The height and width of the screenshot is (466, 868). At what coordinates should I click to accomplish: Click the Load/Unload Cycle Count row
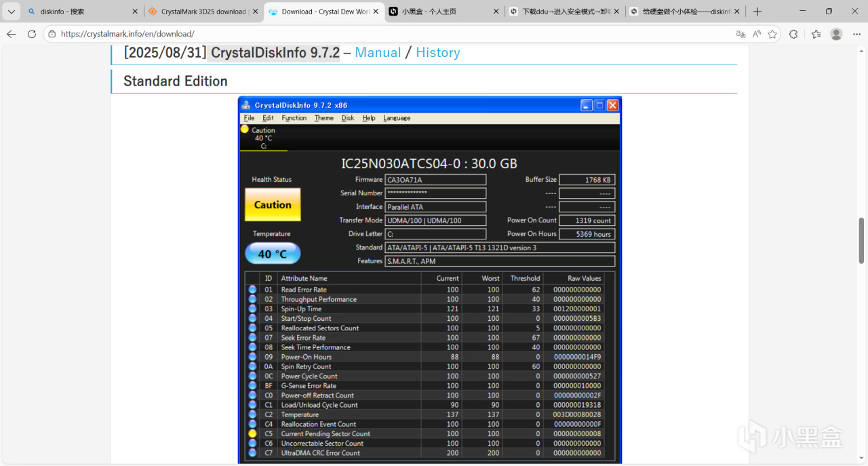[425, 405]
